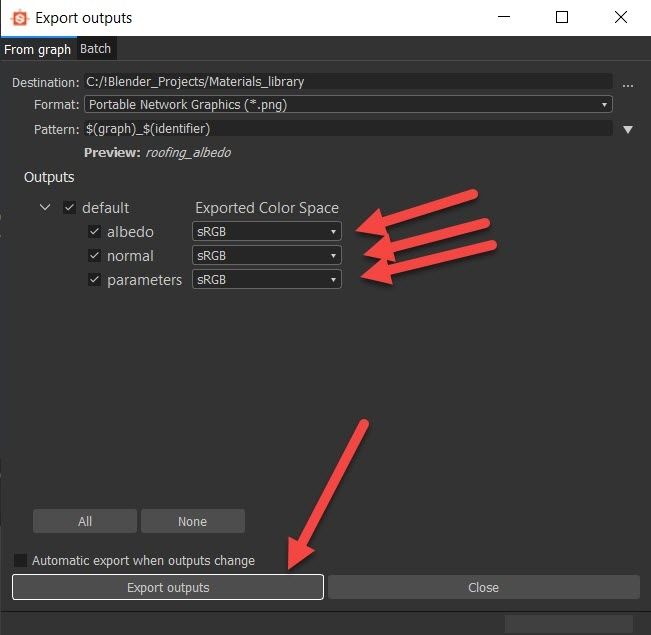Click the Pattern input field
The image size is (651, 635).
click(348, 129)
